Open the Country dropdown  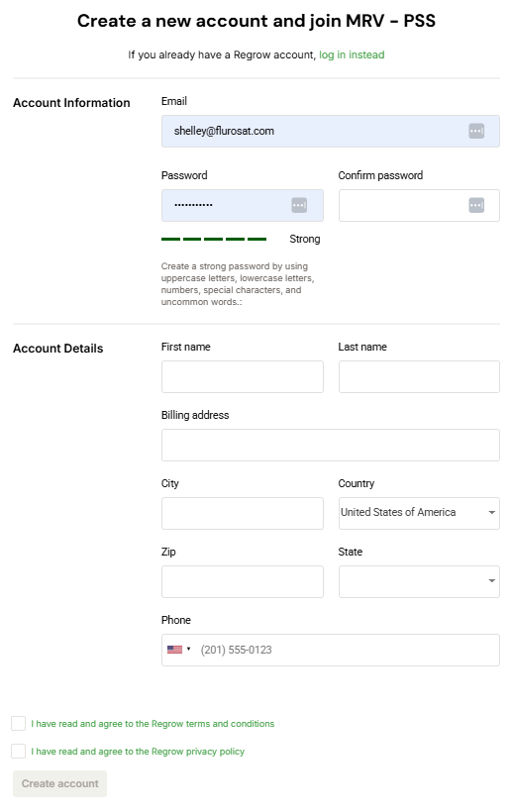pyautogui.click(x=419, y=513)
